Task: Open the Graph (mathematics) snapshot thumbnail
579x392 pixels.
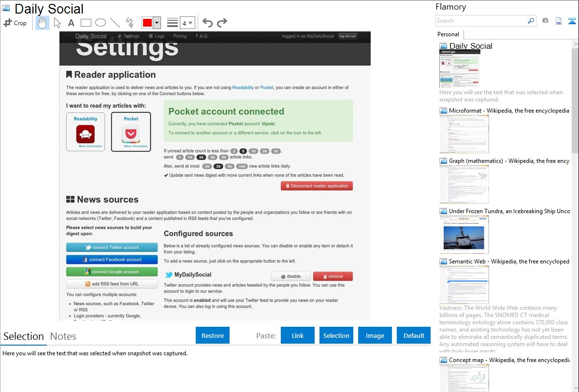Action: 464,184
